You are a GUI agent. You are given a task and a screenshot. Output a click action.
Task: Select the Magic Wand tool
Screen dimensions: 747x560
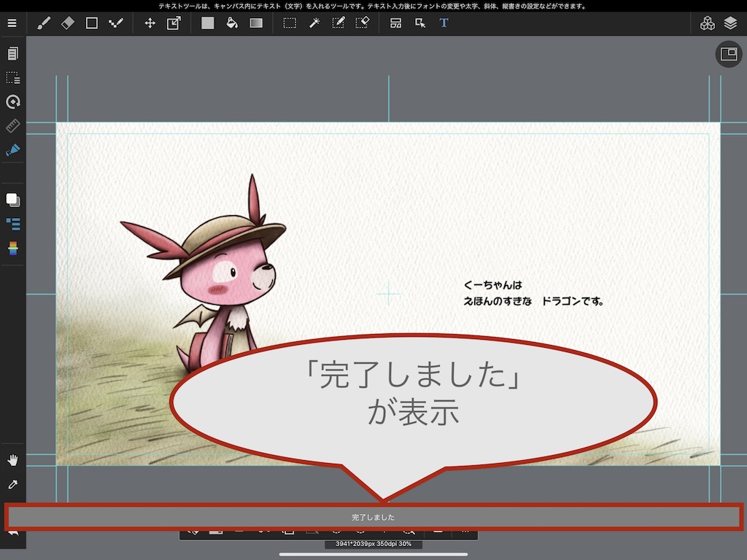[x=314, y=23]
